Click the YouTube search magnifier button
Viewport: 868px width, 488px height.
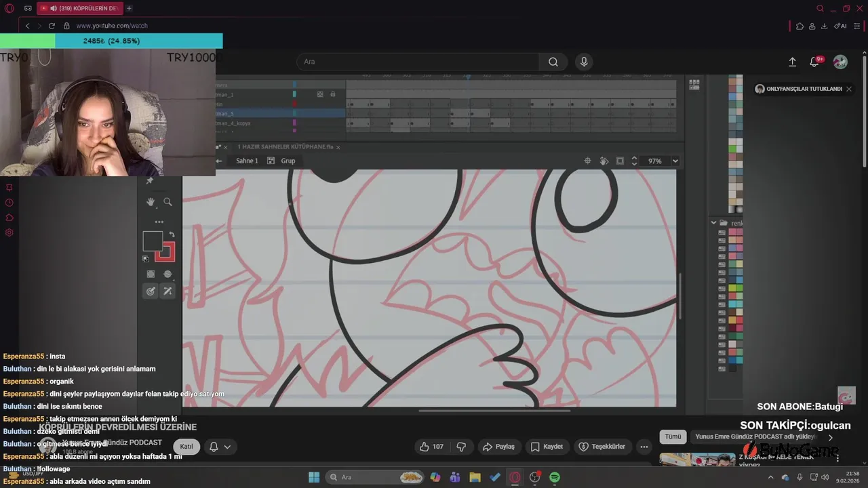553,62
